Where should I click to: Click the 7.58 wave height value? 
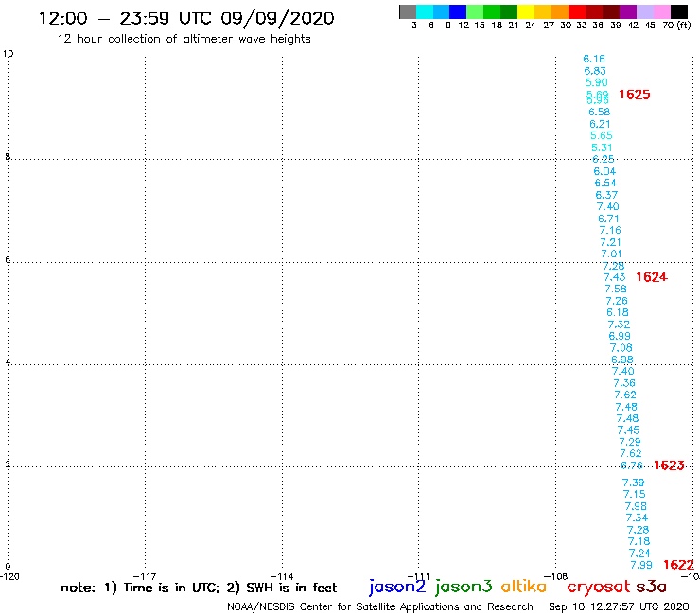pyautogui.click(x=616, y=289)
